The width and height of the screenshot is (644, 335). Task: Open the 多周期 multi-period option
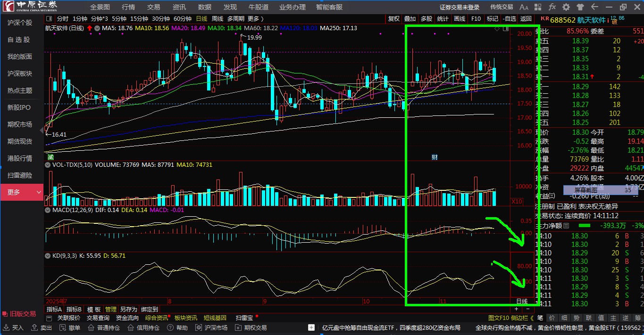[236, 19]
